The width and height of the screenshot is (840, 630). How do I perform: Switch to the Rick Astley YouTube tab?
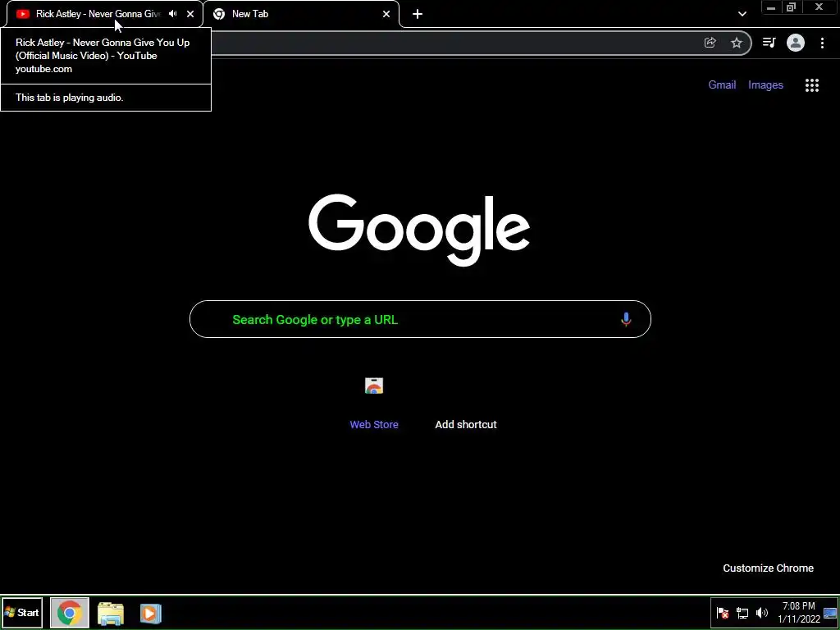[104, 14]
